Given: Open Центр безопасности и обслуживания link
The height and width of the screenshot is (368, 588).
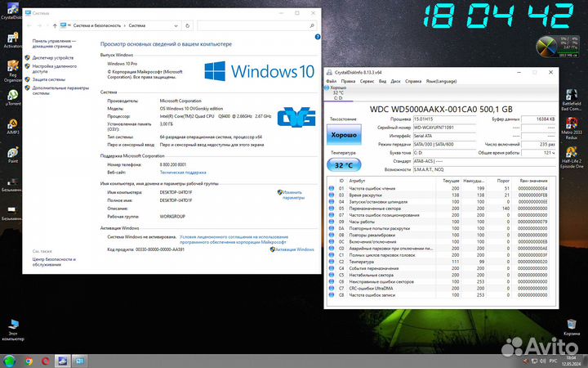Looking at the screenshot, I should click(54, 262).
